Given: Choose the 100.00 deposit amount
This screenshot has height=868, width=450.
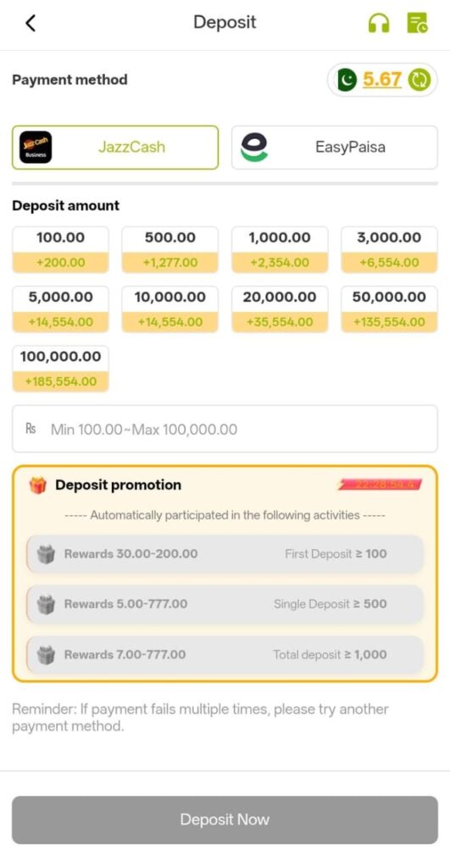Looking at the screenshot, I should (x=60, y=250).
